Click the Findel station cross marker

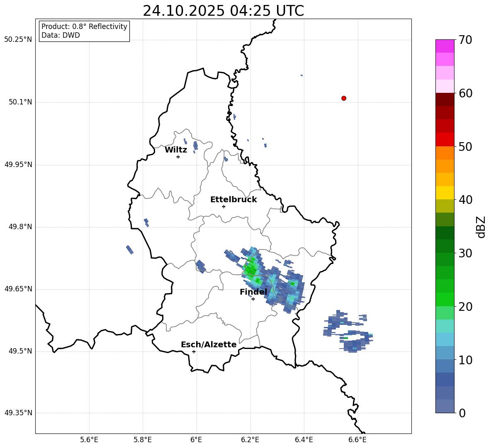(x=253, y=299)
